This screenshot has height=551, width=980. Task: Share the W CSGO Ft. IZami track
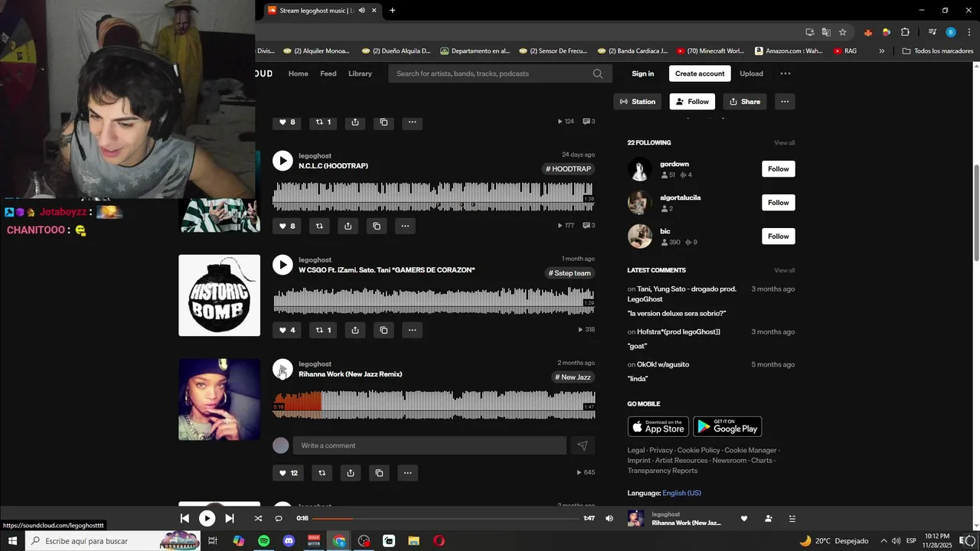tap(355, 330)
